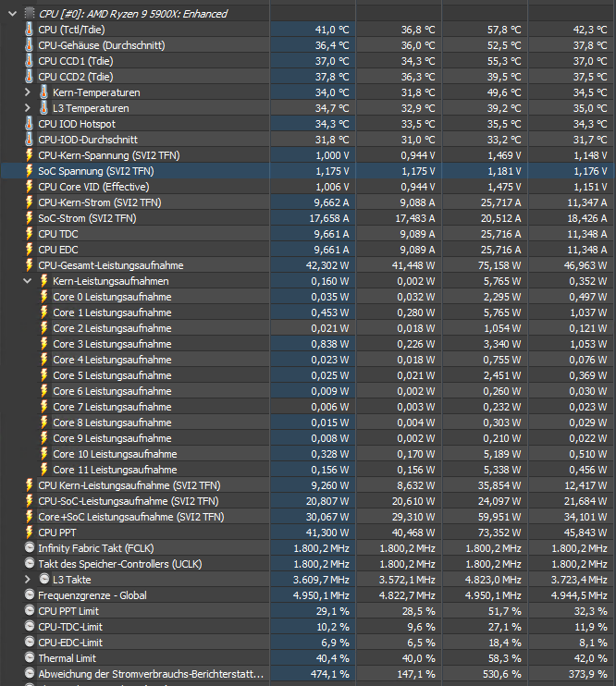Viewport: 616px width, 686px height.
Task: Collapse the Kern-Leistungsaufnahmen group
Action: [x=27, y=281]
